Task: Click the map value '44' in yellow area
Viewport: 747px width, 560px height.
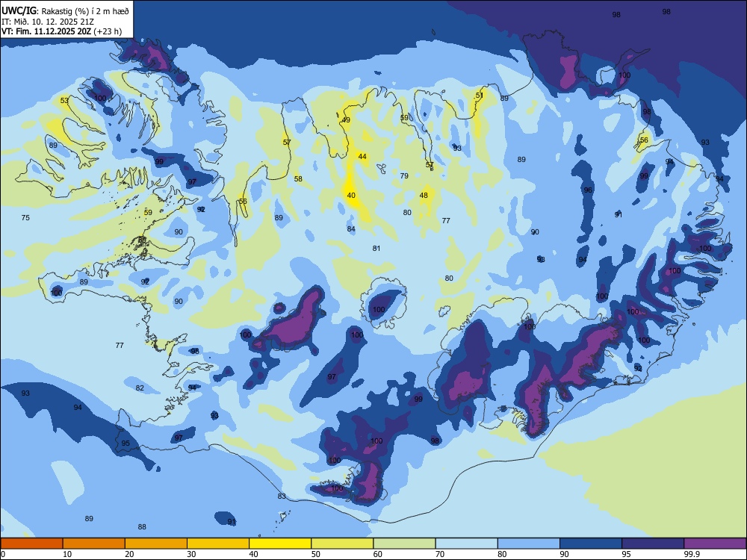Action: click(362, 157)
